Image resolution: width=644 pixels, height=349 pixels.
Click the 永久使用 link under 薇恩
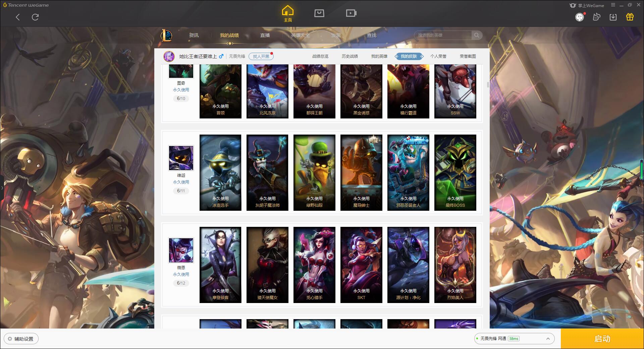tap(181, 275)
